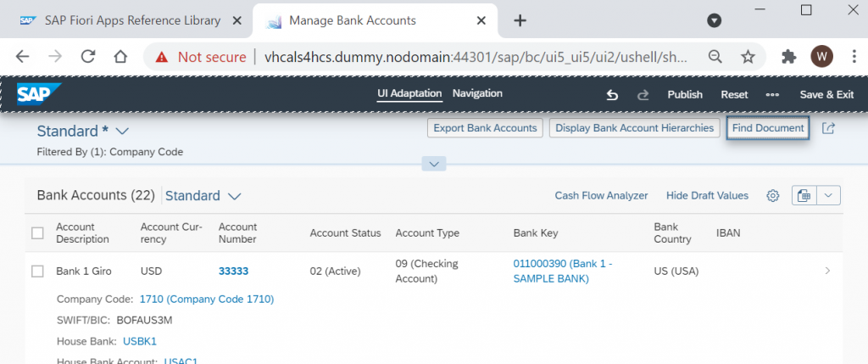Image resolution: width=868 pixels, height=364 pixels.
Task: Click the browser address bar URL
Action: point(476,57)
